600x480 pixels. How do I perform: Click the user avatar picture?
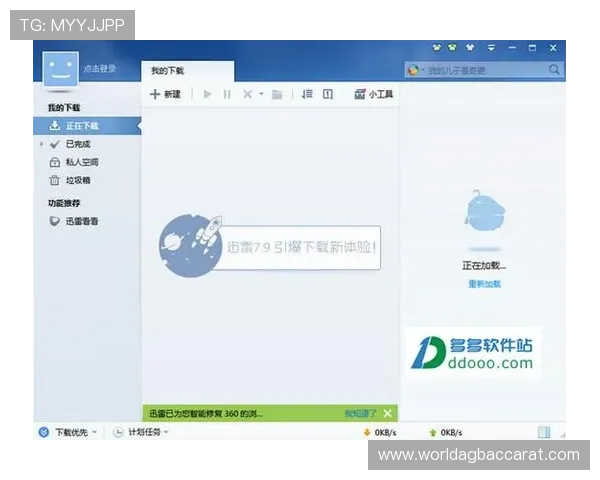point(61,69)
